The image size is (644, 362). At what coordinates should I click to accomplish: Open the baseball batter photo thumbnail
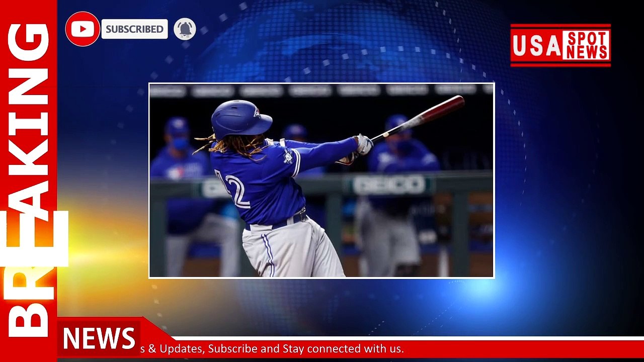click(321, 180)
